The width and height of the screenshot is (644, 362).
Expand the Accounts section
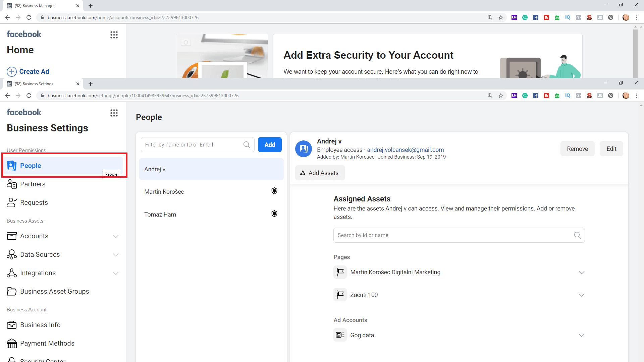pos(116,236)
